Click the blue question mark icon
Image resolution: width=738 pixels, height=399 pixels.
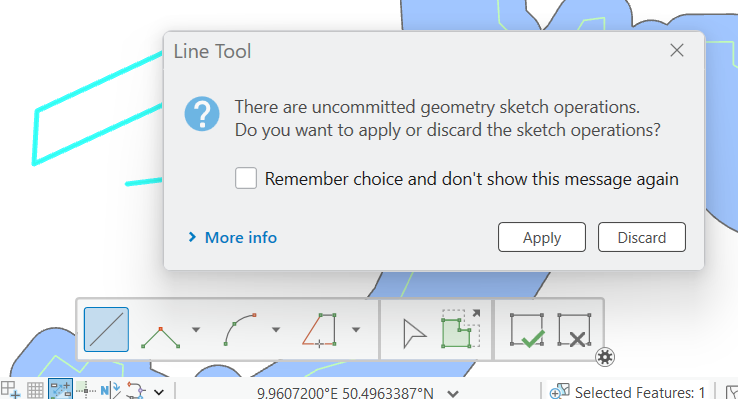click(x=202, y=113)
